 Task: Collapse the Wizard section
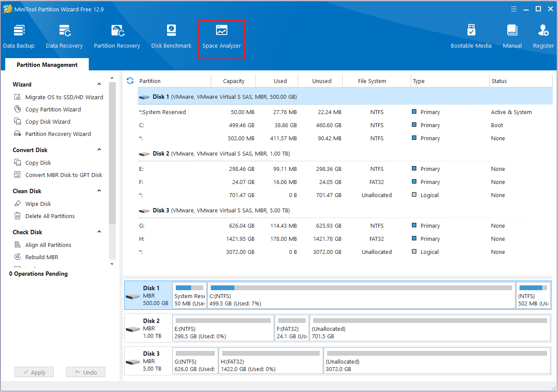[x=98, y=84]
